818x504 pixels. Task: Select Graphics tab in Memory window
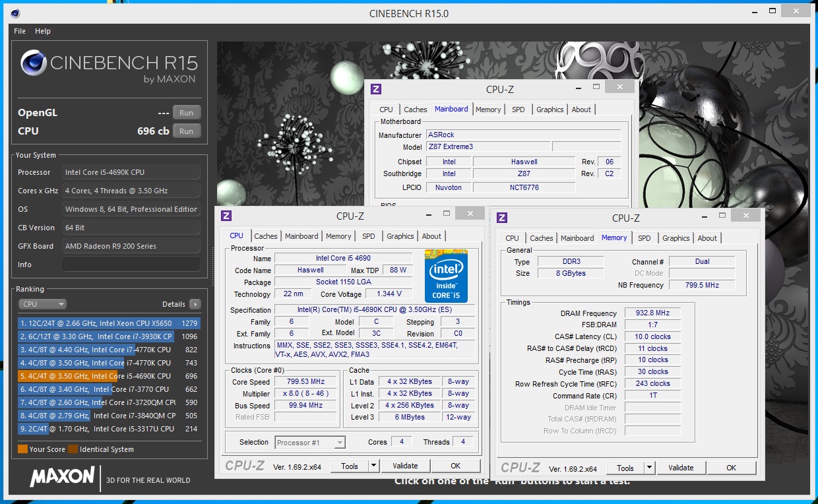676,238
